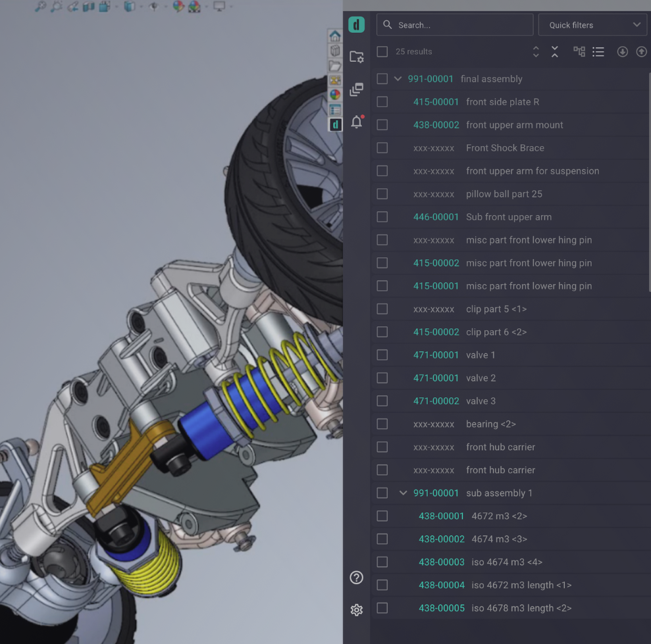Switch to flat list view icon
Viewport: 651px width, 644px height.
click(x=598, y=51)
